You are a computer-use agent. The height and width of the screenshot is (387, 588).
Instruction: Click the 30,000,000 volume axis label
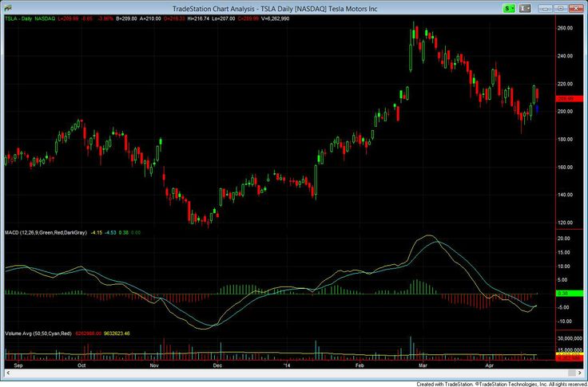pos(570,338)
